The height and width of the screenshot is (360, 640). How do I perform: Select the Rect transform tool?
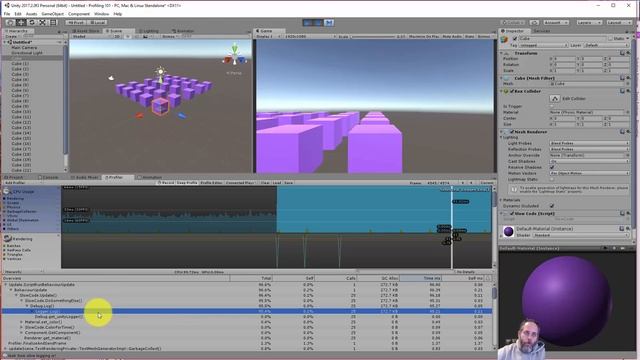coord(53,22)
